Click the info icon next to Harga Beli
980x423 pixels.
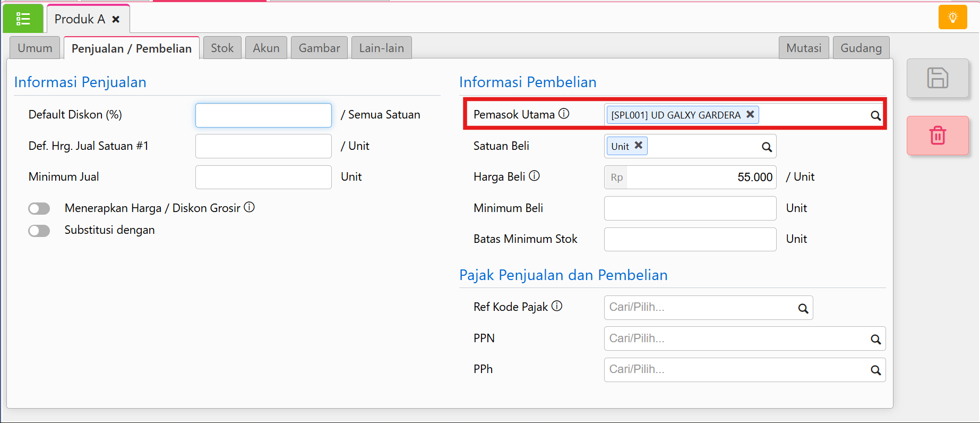coord(535,176)
